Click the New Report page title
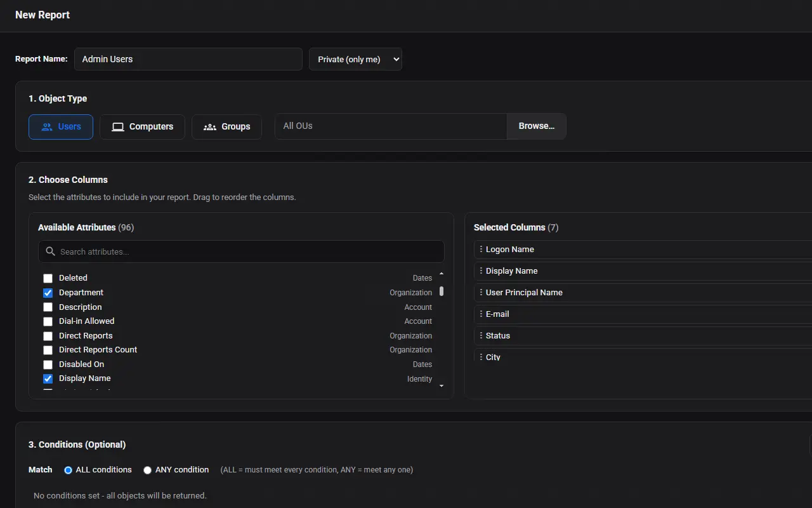The image size is (812, 508). coord(43,15)
